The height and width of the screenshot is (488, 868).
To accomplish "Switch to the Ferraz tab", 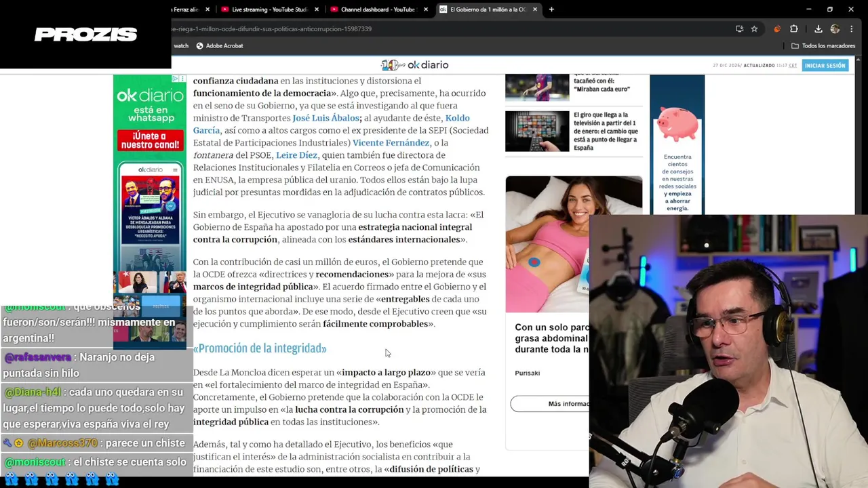I will point(186,9).
